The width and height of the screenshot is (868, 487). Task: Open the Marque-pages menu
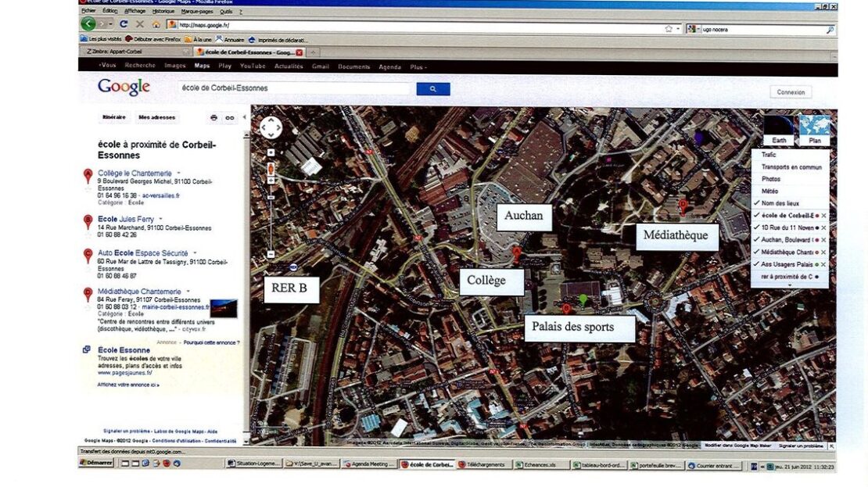[x=196, y=11]
